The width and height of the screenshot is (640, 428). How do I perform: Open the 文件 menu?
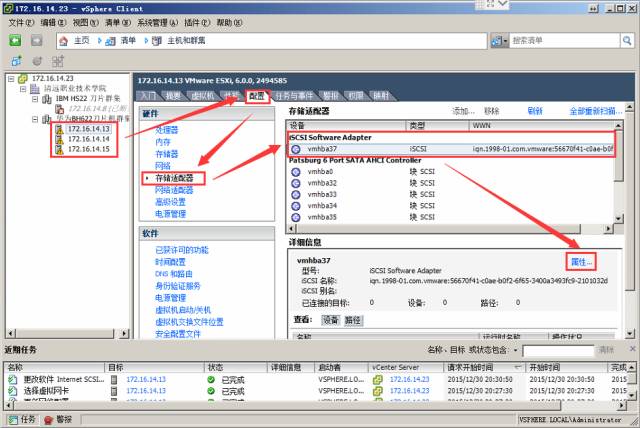point(21,22)
